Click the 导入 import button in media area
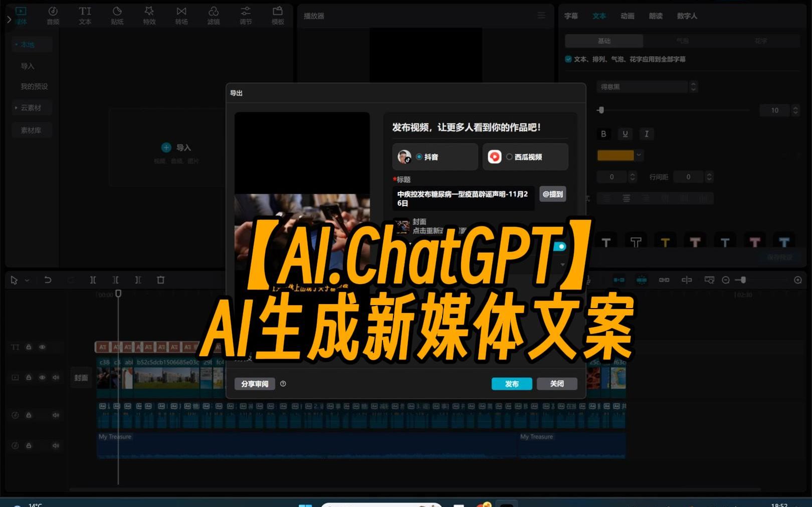Viewport: 812px width, 507px height. [176, 147]
